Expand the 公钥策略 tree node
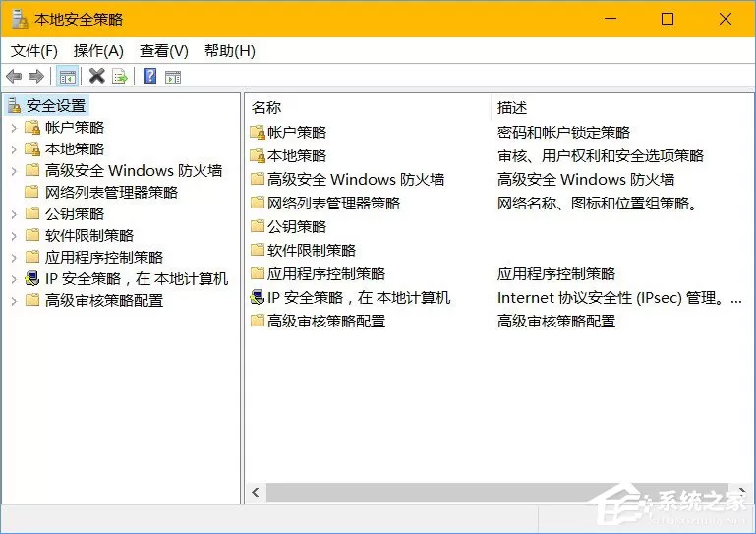 [14, 214]
